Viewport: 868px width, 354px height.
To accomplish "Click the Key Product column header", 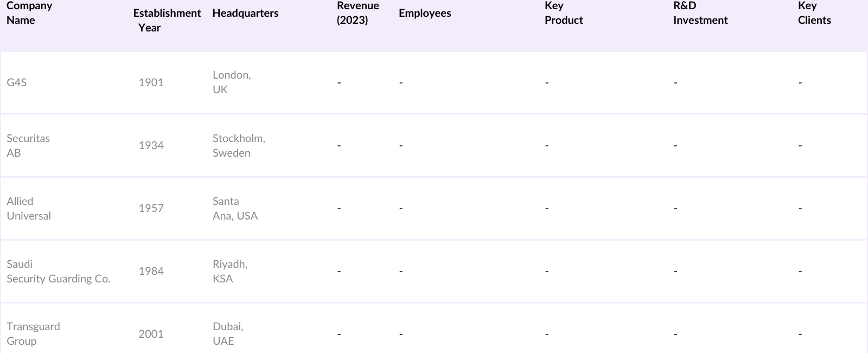I will tap(564, 13).
